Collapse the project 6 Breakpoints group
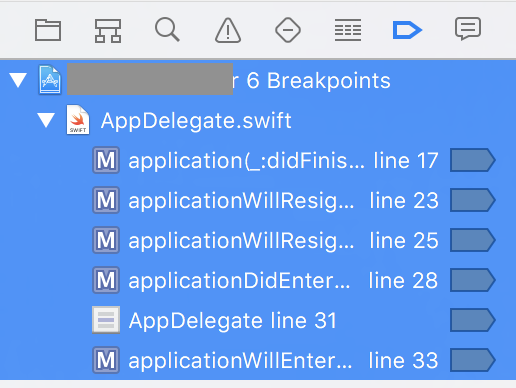The image size is (516, 388). (x=18, y=80)
